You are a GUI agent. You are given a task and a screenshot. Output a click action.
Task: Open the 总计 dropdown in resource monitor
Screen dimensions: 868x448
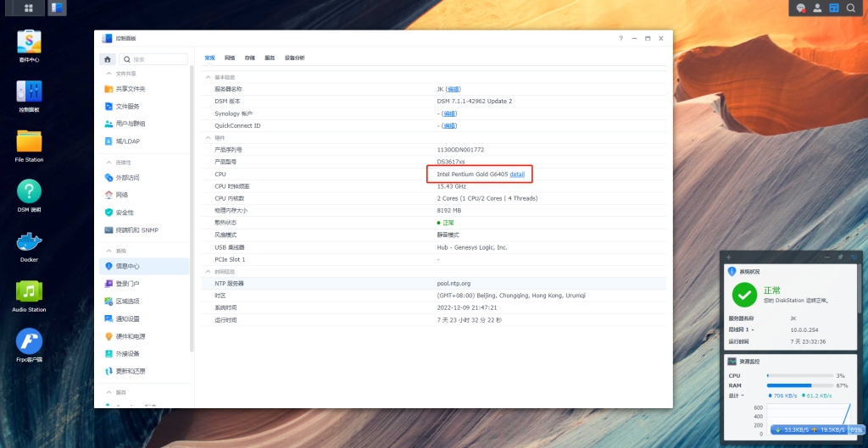[736, 395]
